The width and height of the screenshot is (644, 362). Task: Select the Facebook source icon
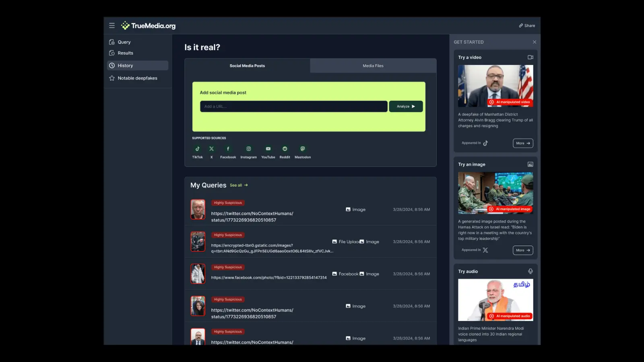coord(228,149)
